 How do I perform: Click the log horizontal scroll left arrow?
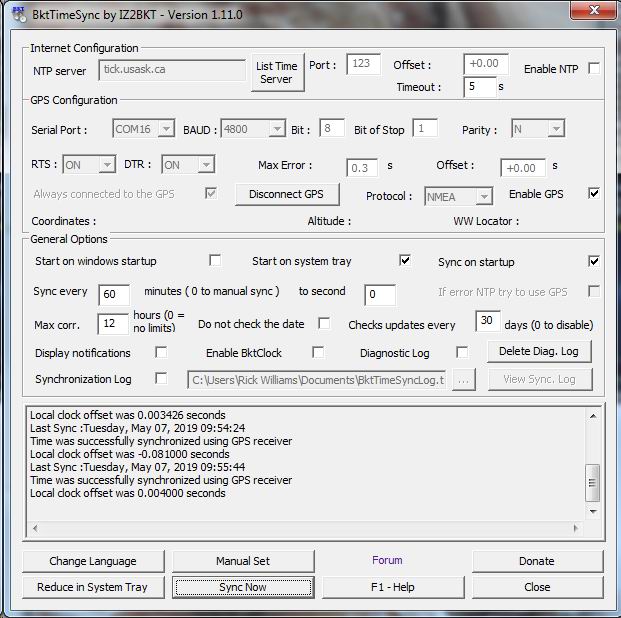tap(35, 528)
